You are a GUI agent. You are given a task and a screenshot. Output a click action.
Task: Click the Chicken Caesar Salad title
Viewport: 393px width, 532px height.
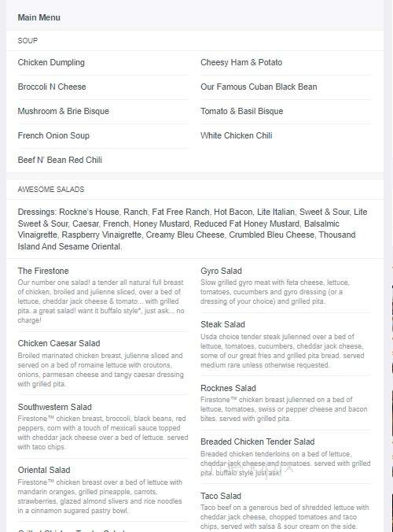(59, 343)
